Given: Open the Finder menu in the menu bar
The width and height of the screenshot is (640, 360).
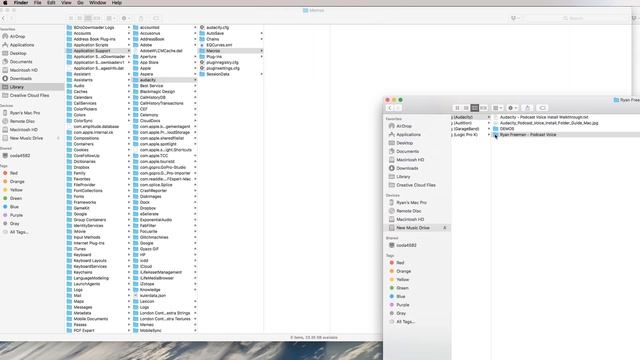Looking at the screenshot, I should (x=21, y=3).
